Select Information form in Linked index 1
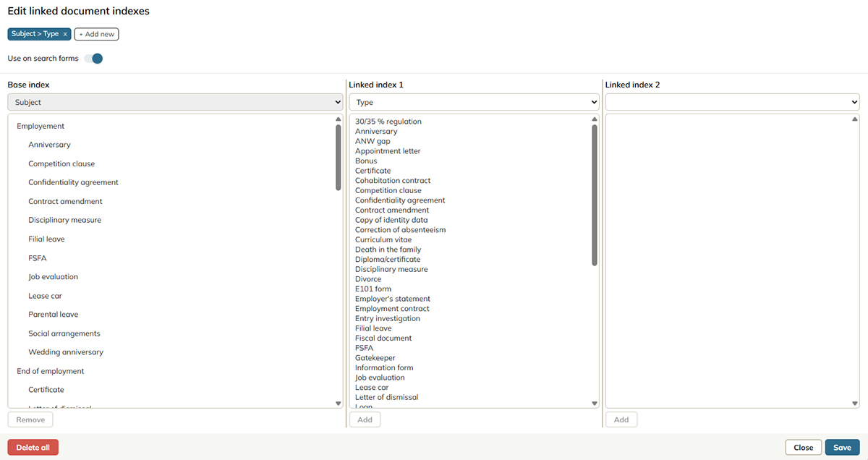Viewport: 868px width, 460px height. (x=384, y=367)
